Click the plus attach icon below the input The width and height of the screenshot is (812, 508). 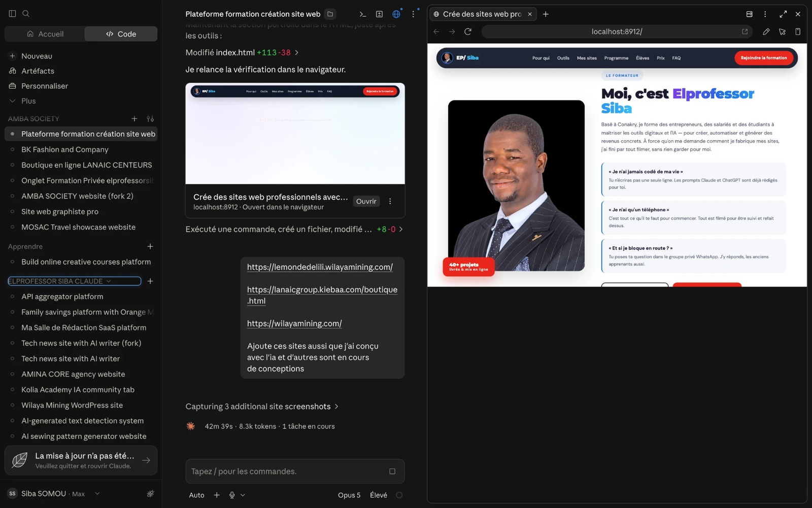217,495
